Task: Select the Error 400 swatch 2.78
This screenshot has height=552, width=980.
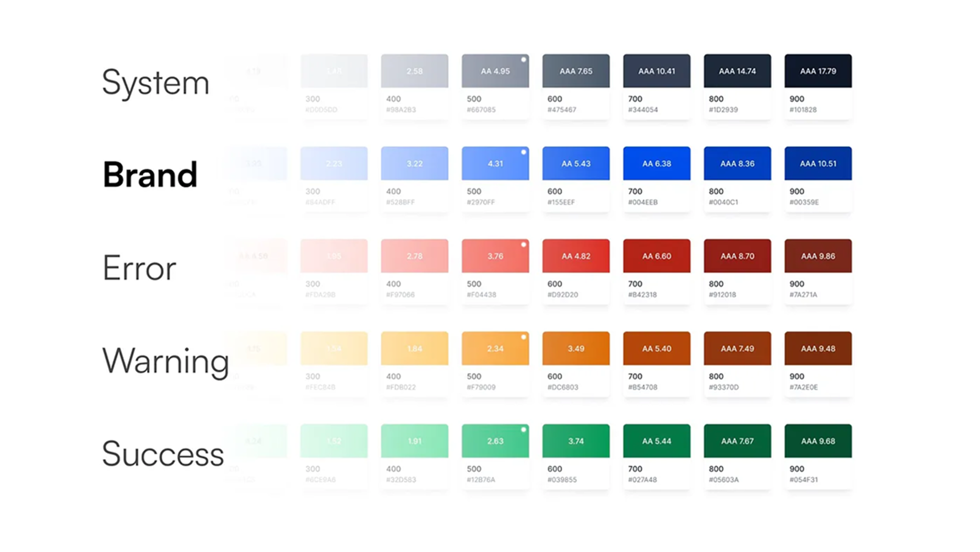Action: [415, 256]
